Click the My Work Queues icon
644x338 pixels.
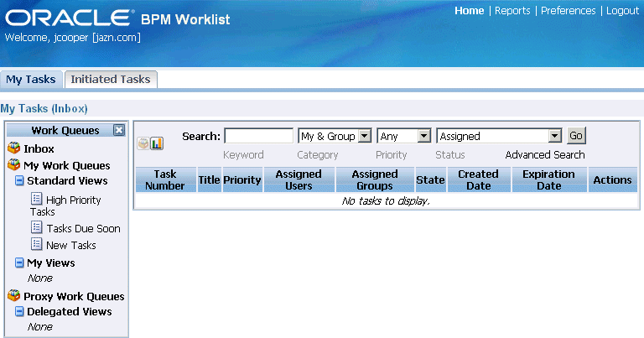click(14, 164)
